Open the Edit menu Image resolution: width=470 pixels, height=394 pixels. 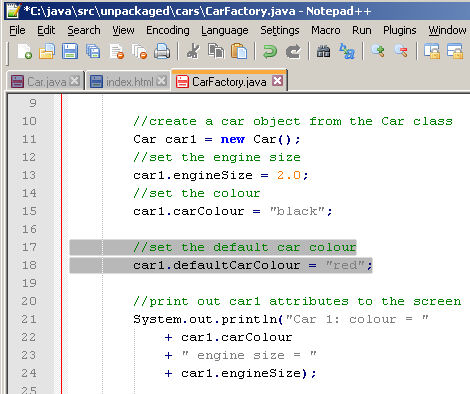46,30
